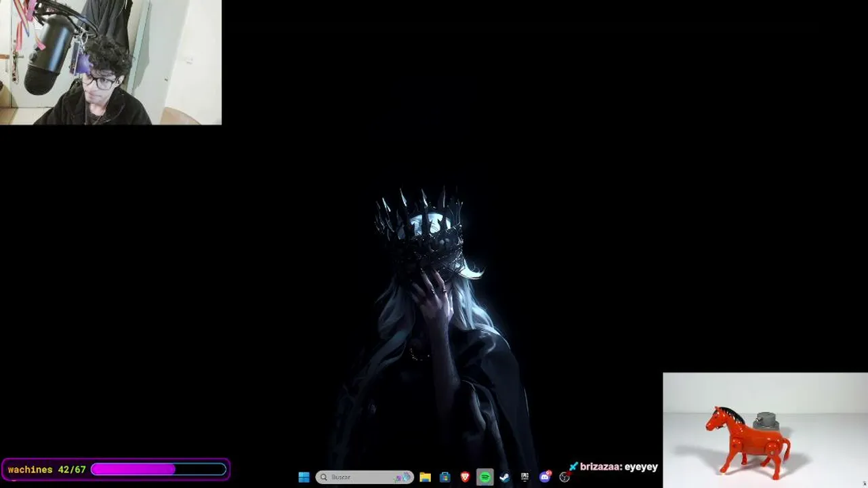Open Discord from the taskbar
The width and height of the screenshot is (868, 488).
(x=545, y=477)
